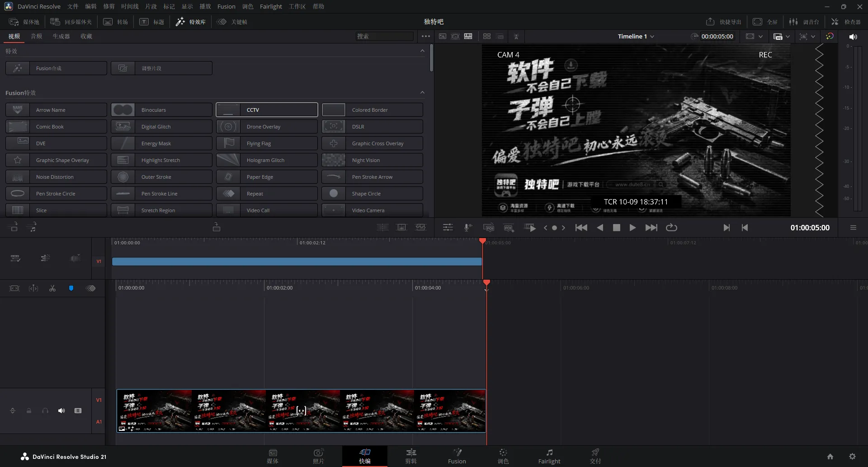Open the Transitions (转场) panel
This screenshot has height=467, width=868.
(x=116, y=22)
